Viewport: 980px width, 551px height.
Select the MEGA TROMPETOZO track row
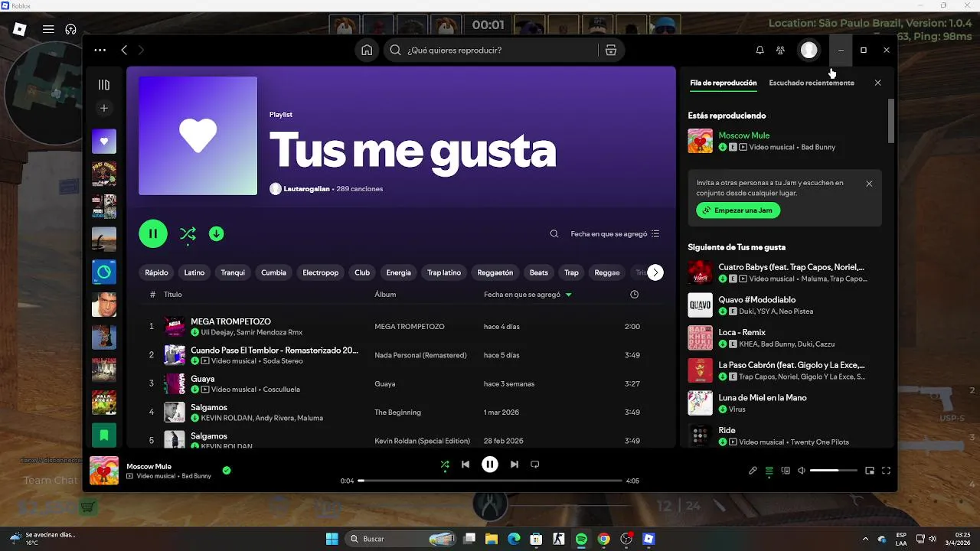tap(401, 327)
